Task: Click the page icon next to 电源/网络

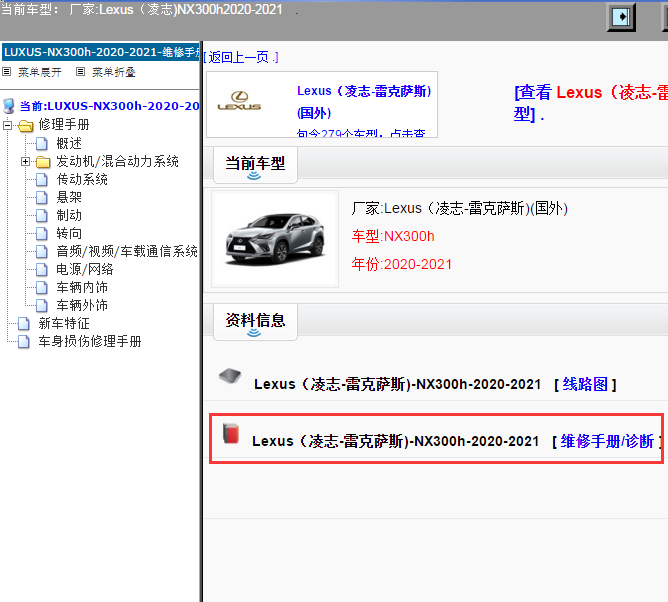Action: point(42,269)
